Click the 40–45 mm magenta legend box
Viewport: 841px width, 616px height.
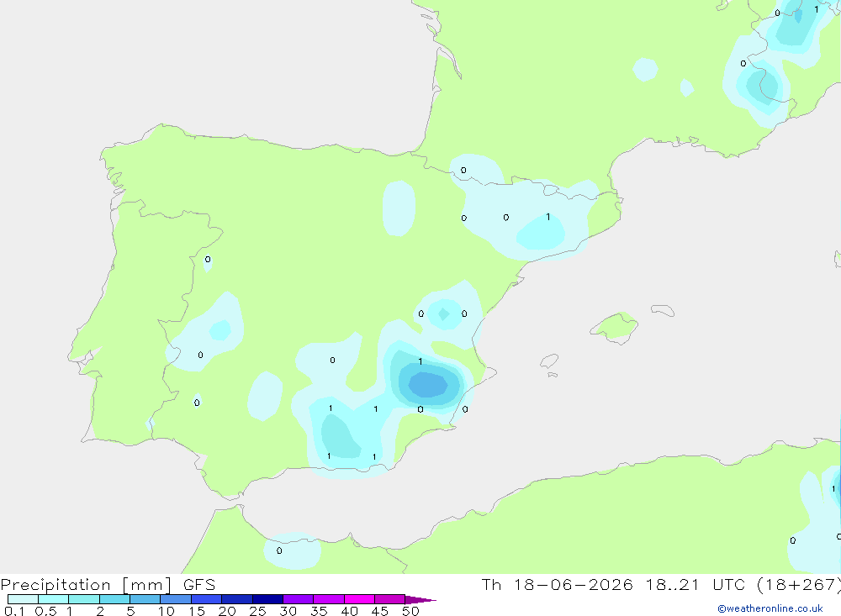click(359, 599)
